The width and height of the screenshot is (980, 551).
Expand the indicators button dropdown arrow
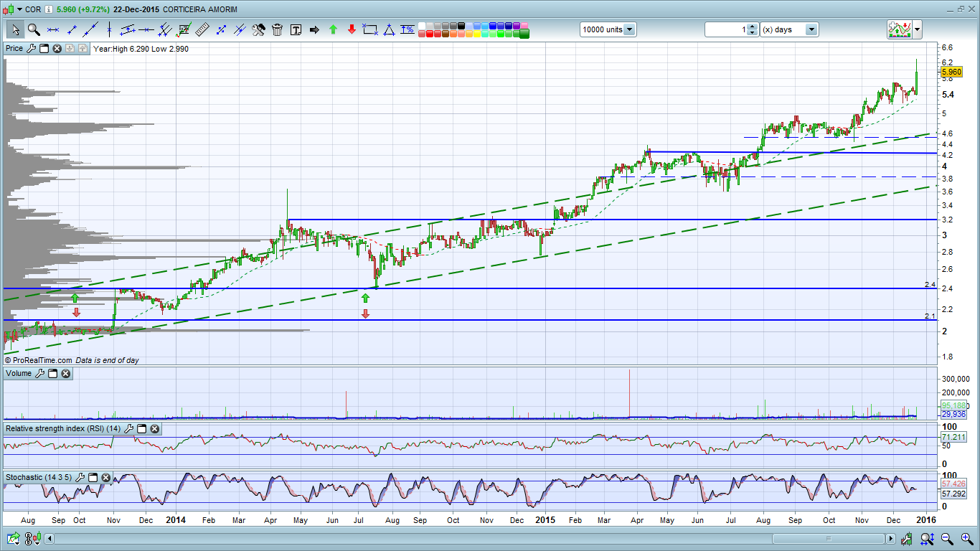[917, 29]
